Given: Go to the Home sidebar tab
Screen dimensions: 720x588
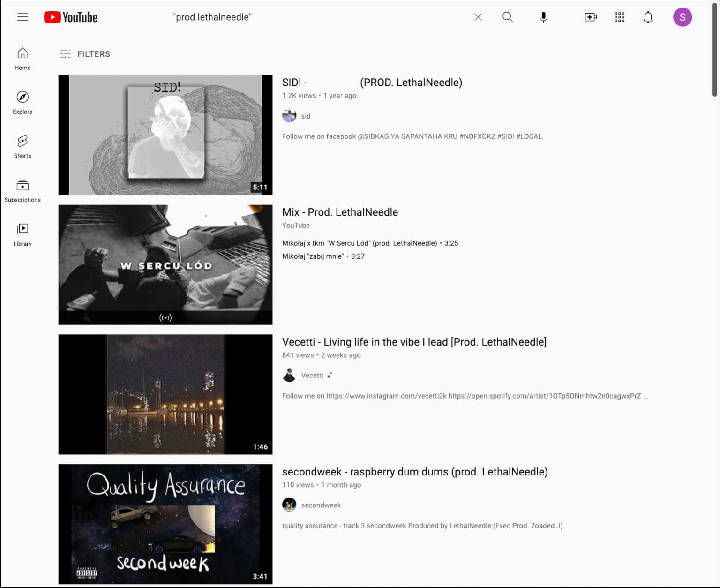Looking at the screenshot, I should click(x=22, y=59).
